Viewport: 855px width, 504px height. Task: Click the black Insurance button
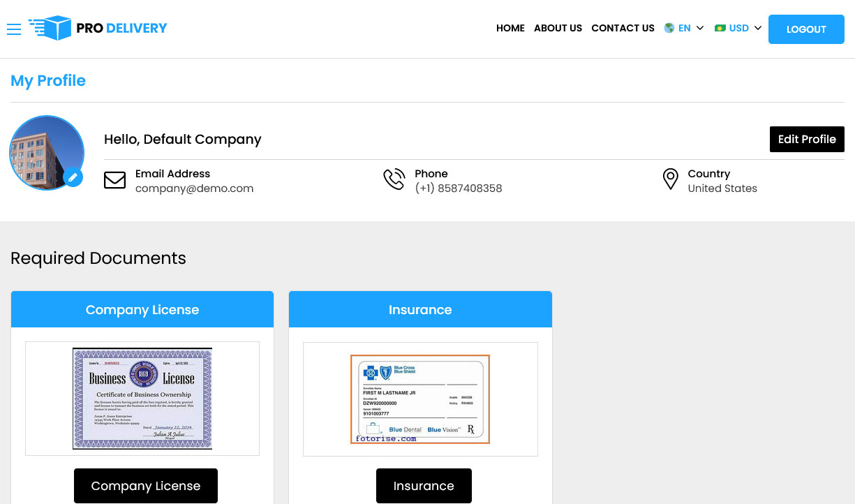tap(424, 486)
